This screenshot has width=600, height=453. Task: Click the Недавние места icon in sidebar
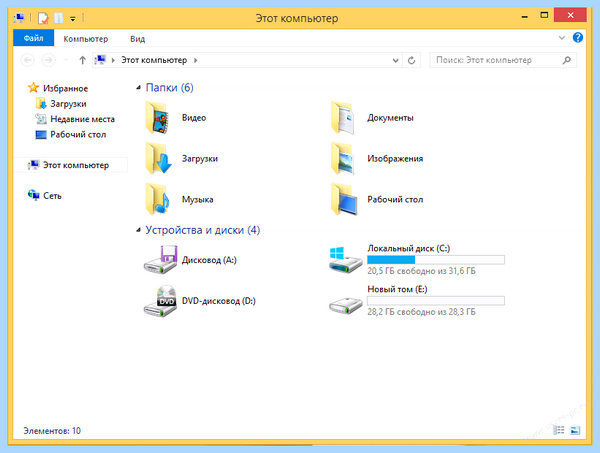(41, 119)
